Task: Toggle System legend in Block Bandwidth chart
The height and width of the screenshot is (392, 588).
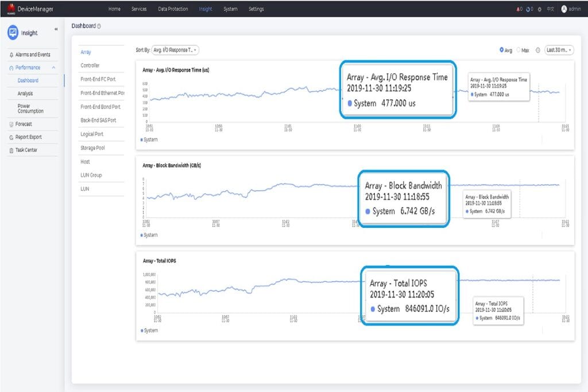Action: (x=149, y=235)
